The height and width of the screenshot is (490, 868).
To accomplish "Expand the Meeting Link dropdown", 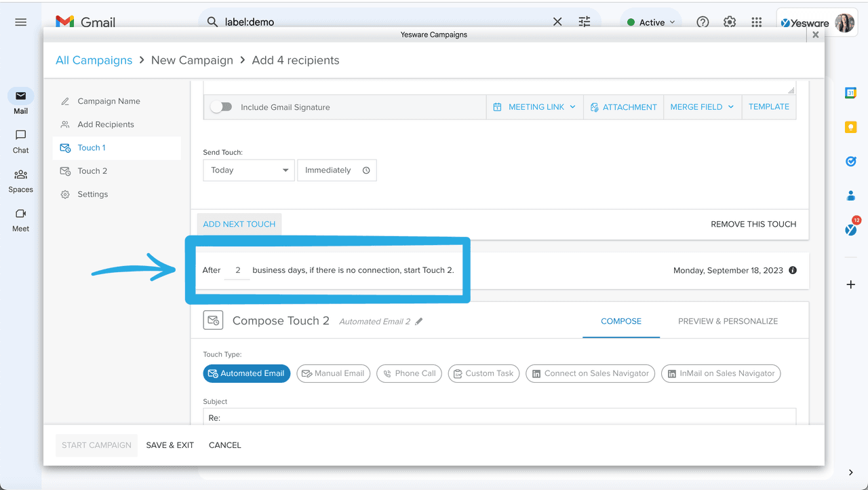I will pyautogui.click(x=535, y=107).
